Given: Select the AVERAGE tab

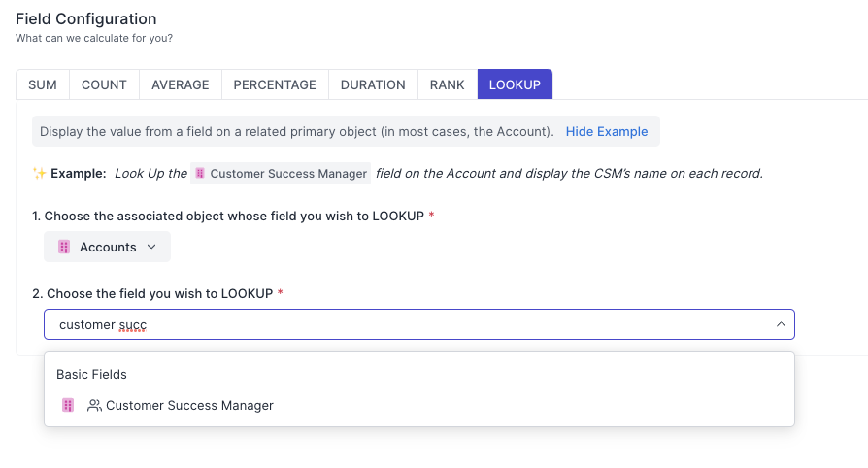Looking at the screenshot, I should coord(180,84).
